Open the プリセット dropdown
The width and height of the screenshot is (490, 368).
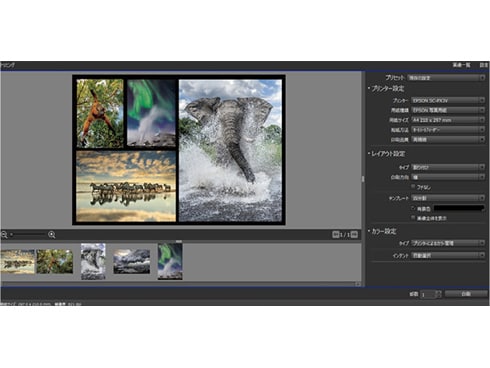tap(446, 78)
